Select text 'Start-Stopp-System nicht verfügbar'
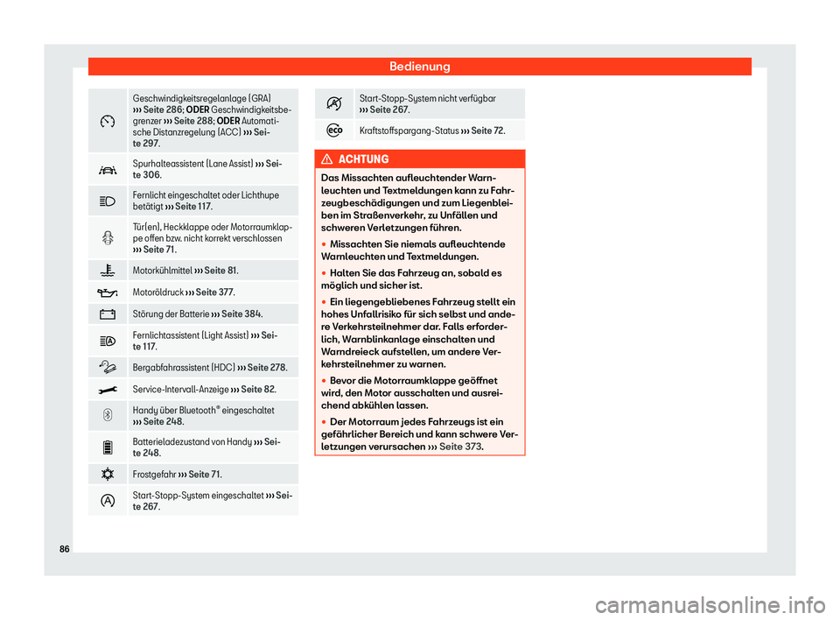Screen dimensions: 840x620 point(428,98)
